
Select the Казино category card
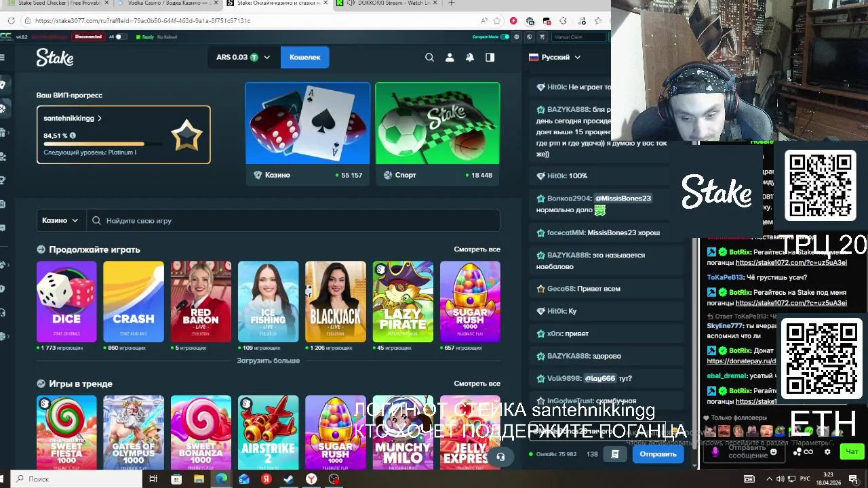[x=308, y=134]
